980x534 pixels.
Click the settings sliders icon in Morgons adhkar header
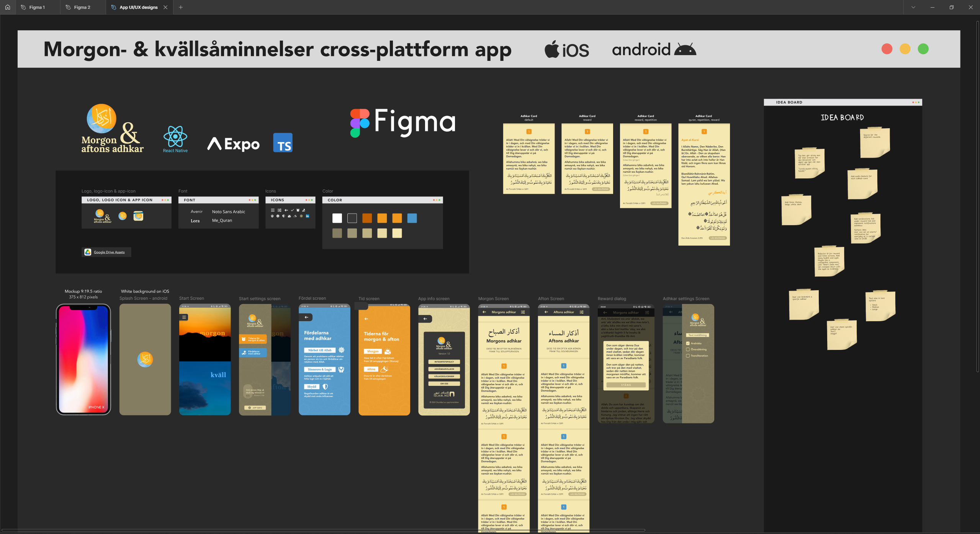(523, 312)
